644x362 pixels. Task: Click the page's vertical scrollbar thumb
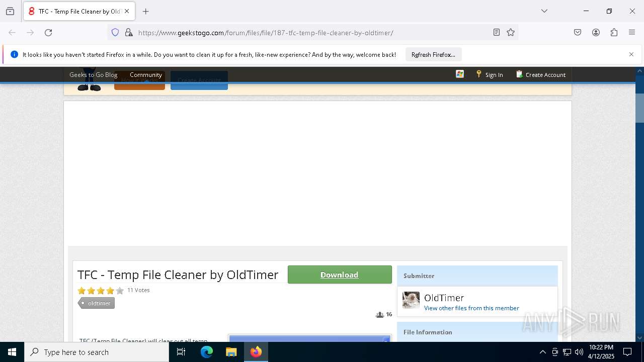pos(639,108)
